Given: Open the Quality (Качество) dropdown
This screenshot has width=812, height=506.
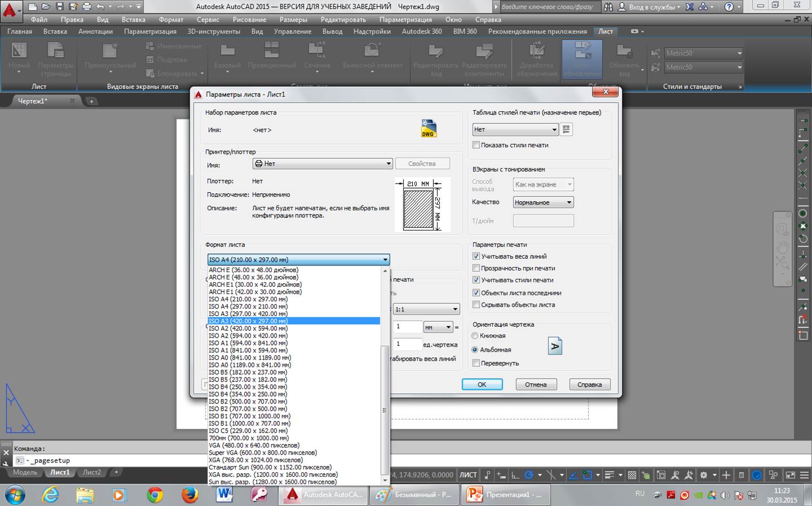Looking at the screenshot, I should [544, 202].
